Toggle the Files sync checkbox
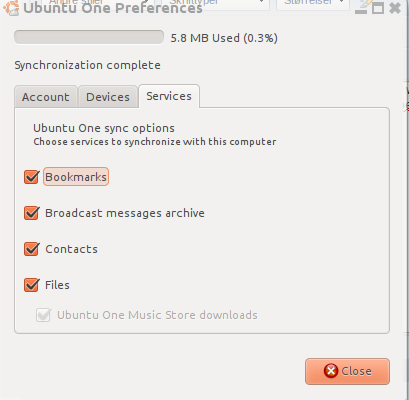 click(32, 285)
